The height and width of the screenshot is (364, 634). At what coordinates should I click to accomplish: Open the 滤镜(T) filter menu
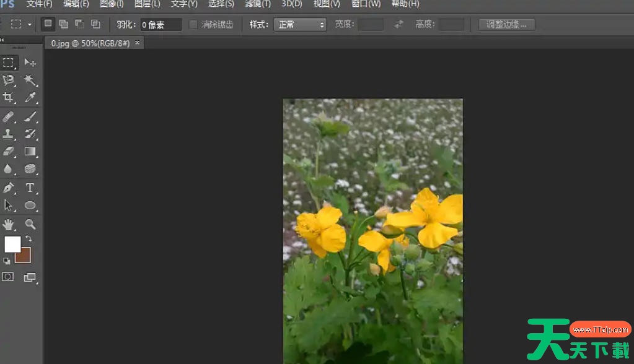pyautogui.click(x=257, y=4)
